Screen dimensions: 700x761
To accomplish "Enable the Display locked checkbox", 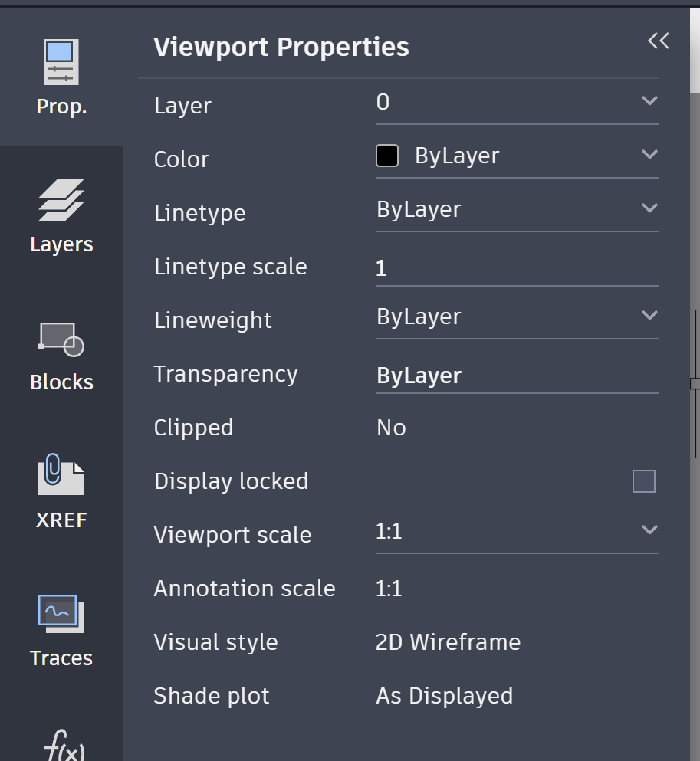I will (x=643, y=481).
